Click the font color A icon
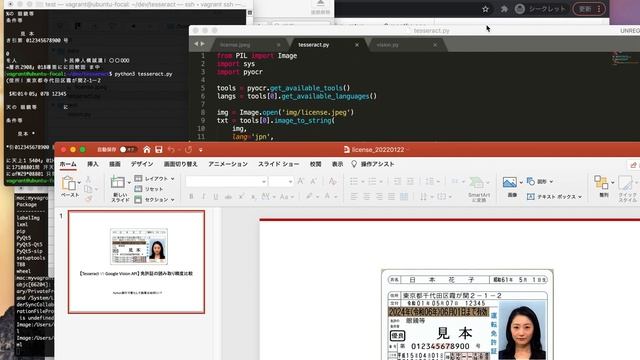 [327, 196]
